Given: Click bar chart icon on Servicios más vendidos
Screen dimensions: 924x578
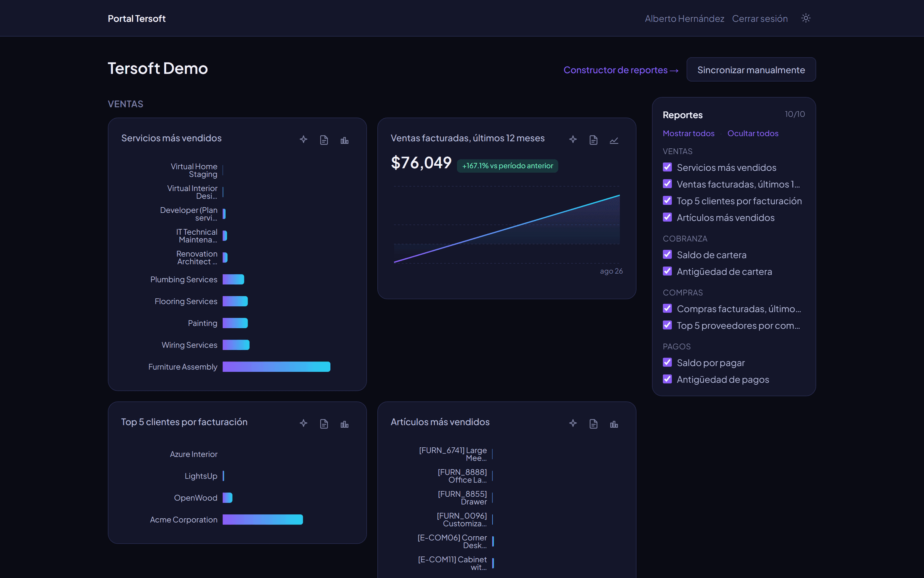Looking at the screenshot, I should pyautogui.click(x=344, y=140).
